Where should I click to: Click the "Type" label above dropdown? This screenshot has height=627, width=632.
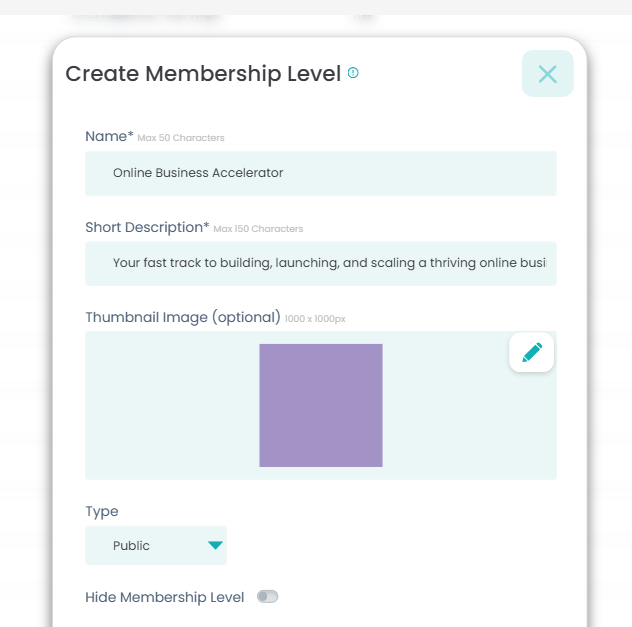click(102, 511)
